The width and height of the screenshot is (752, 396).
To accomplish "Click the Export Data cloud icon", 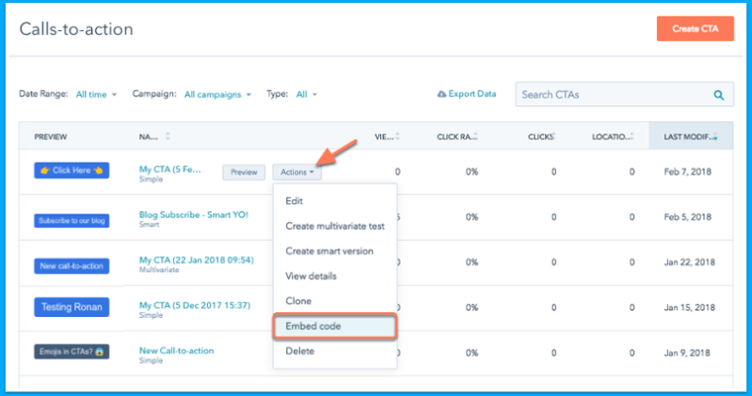I will coord(442,94).
